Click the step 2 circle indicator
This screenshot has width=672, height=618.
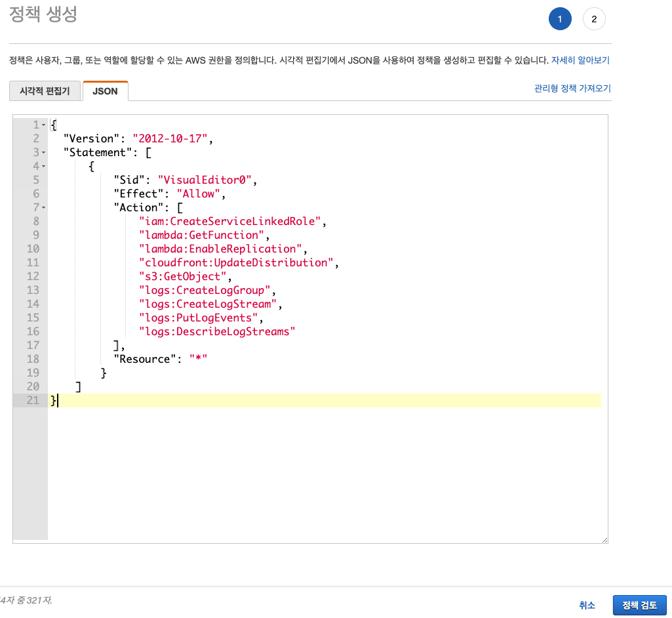point(594,18)
